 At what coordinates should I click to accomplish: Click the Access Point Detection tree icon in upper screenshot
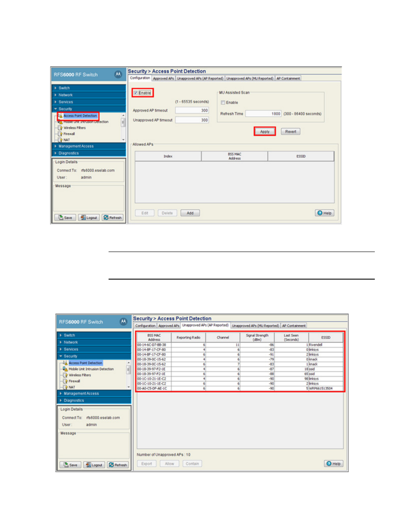60,116
